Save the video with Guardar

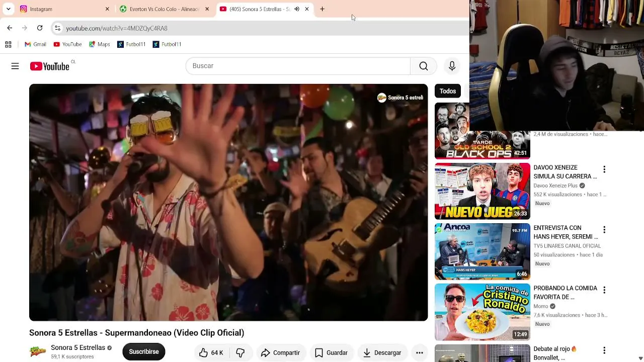(331, 352)
